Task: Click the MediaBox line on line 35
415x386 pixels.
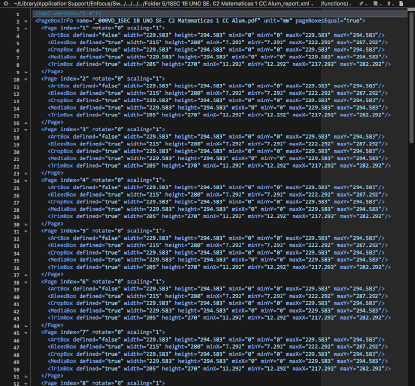Action: coord(218,260)
